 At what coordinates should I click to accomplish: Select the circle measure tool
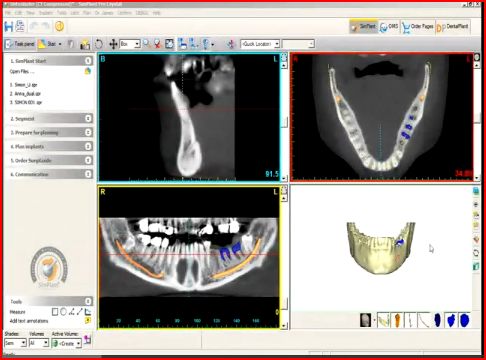point(63,312)
